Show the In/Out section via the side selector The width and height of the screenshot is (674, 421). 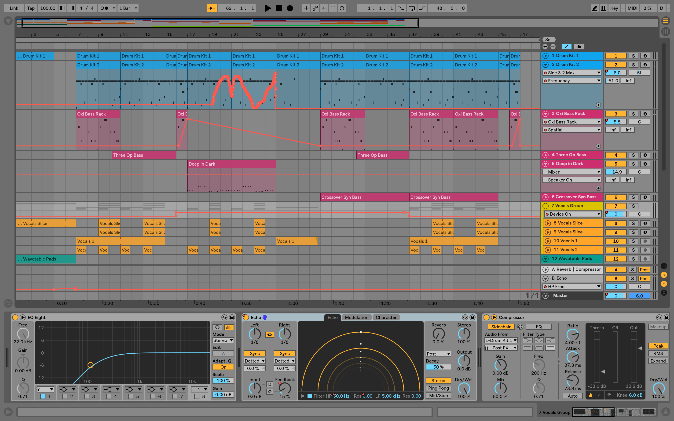664,266
